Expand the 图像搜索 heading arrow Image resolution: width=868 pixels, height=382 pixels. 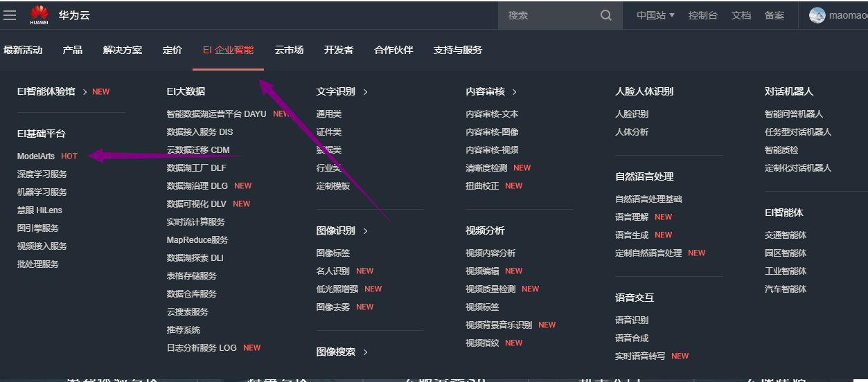[365, 352]
